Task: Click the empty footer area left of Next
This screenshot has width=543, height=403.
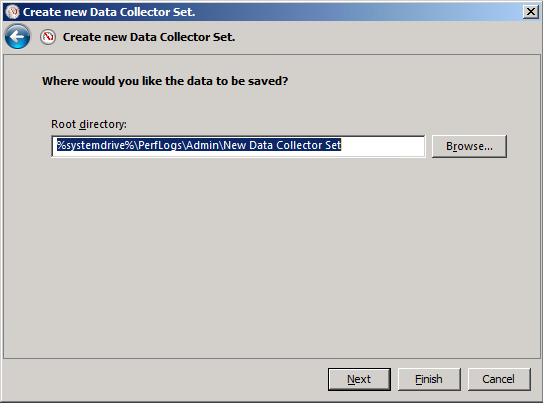Action: pos(164,379)
